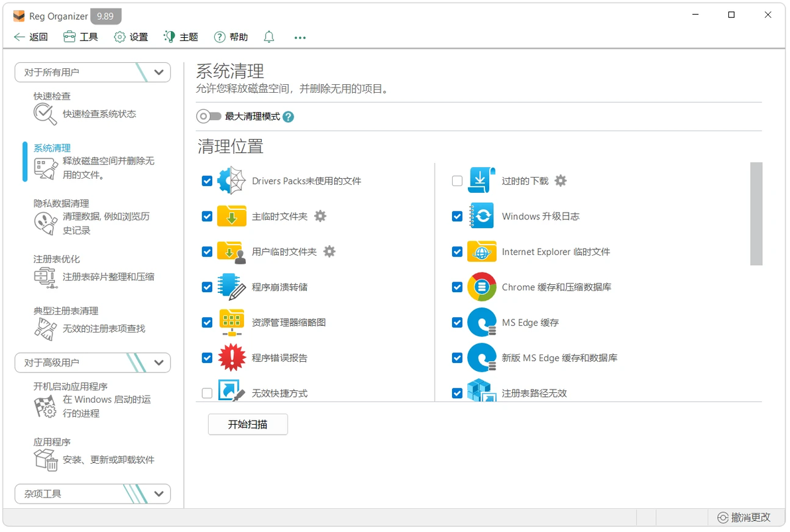The width and height of the screenshot is (790, 532).
Task: Click the help icon beside 最大清理模式
Action: pyautogui.click(x=288, y=117)
